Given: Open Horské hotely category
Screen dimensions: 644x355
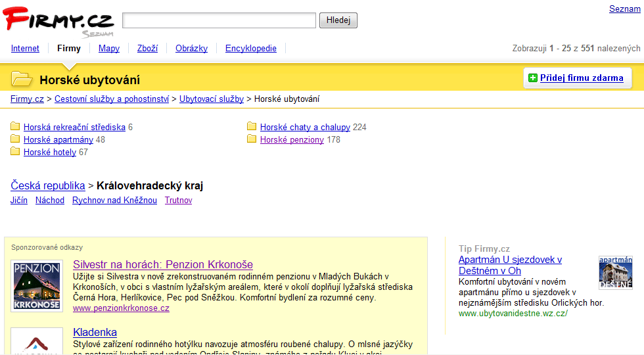Looking at the screenshot, I should (x=50, y=153).
